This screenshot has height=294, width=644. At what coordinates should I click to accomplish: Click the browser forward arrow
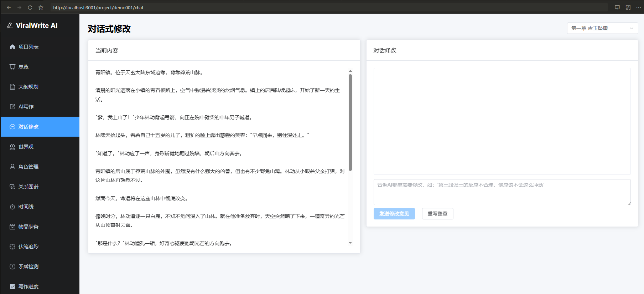click(x=20, y=7)
